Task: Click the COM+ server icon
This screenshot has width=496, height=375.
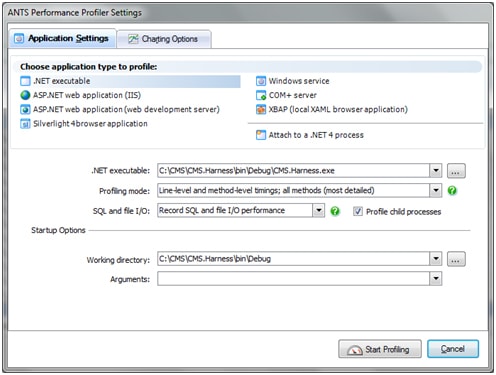Action: point(261,95)
